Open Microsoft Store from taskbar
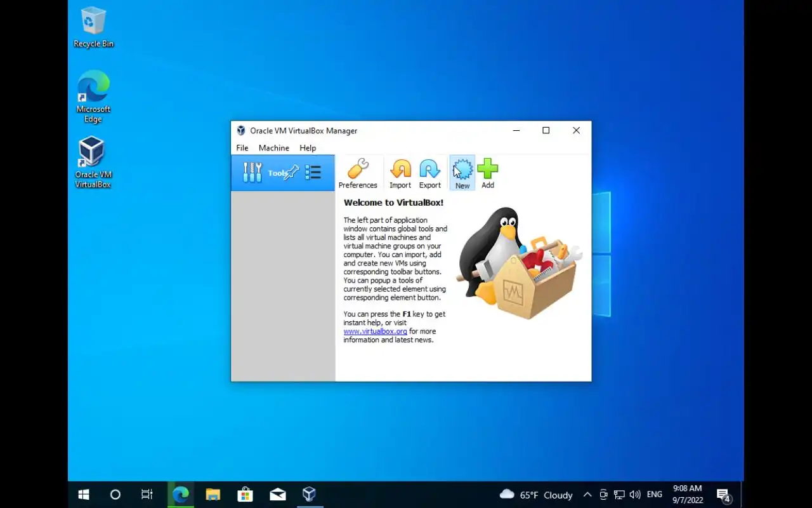Screen dimensions: 812x508 [x=245, y=495]
